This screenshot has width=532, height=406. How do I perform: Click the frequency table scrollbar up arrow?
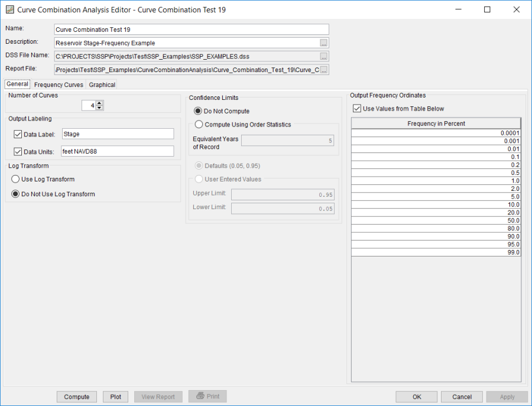pos(519,122)
